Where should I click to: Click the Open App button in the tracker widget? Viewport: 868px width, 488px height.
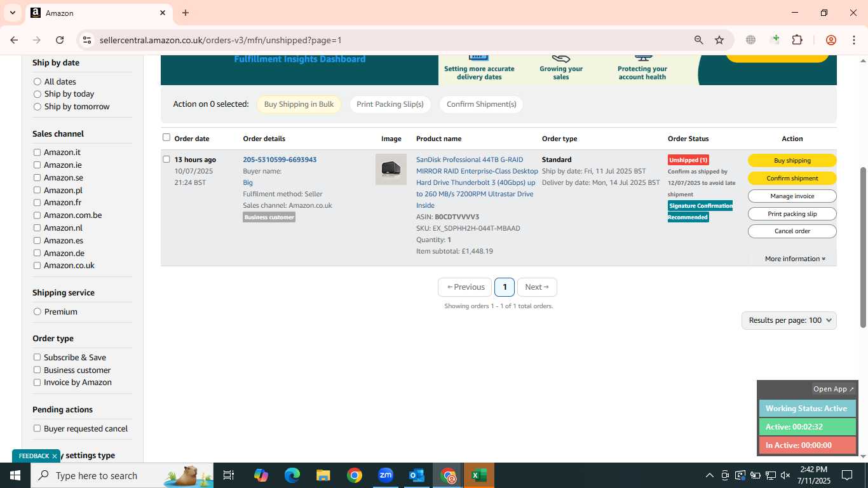coord(834,389)
